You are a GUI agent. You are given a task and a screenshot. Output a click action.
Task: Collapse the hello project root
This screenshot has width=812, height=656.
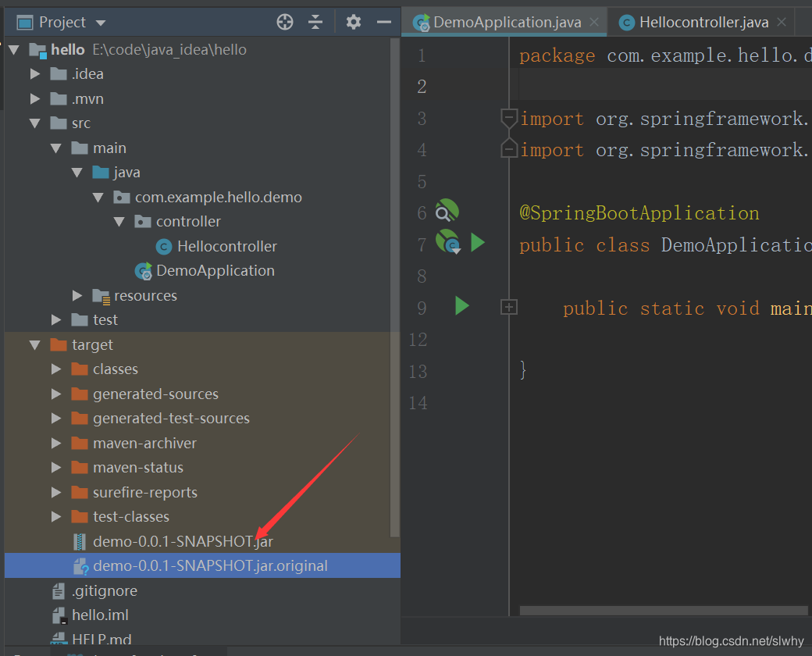coord(14,50)
